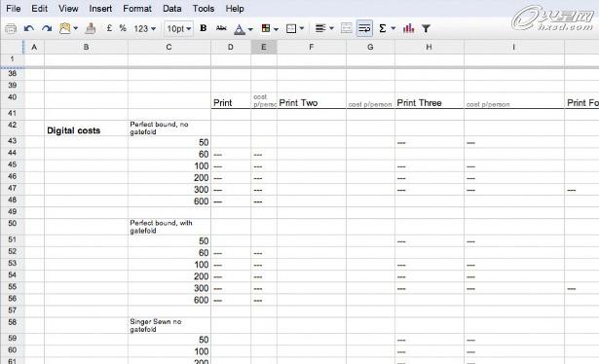
Task: Click 'cost p/person' cell in column G
Action: (x=370, y=100)
